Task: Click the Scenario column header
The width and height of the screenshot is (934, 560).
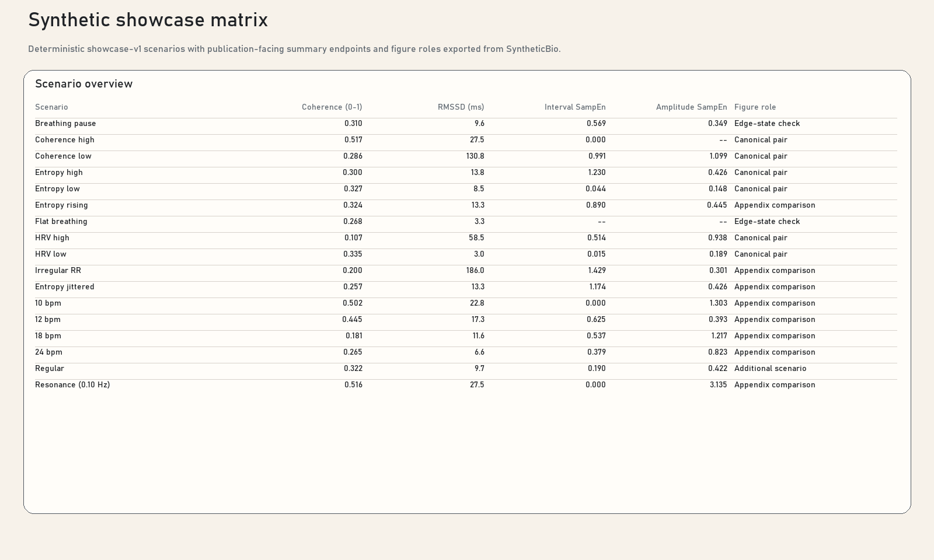Action: (51, 107)
